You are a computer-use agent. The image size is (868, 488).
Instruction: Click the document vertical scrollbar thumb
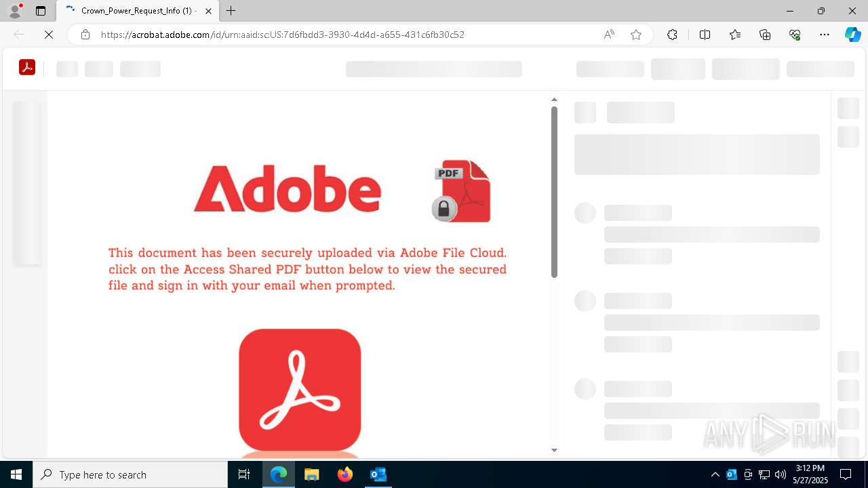pos(554,192)
